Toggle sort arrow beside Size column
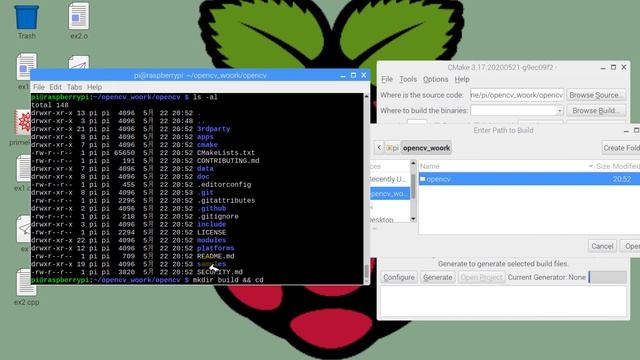The width and height of the screenshot is (640, 360). [591, 166]
